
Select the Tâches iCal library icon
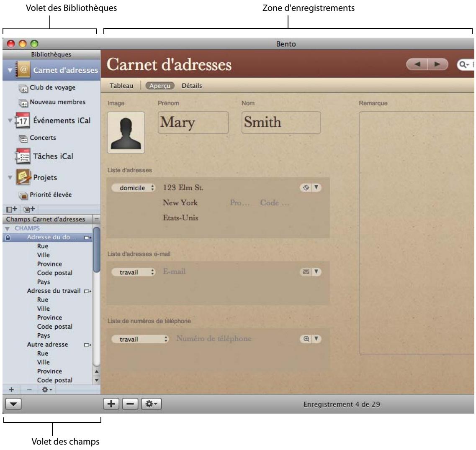click(23, 156)
